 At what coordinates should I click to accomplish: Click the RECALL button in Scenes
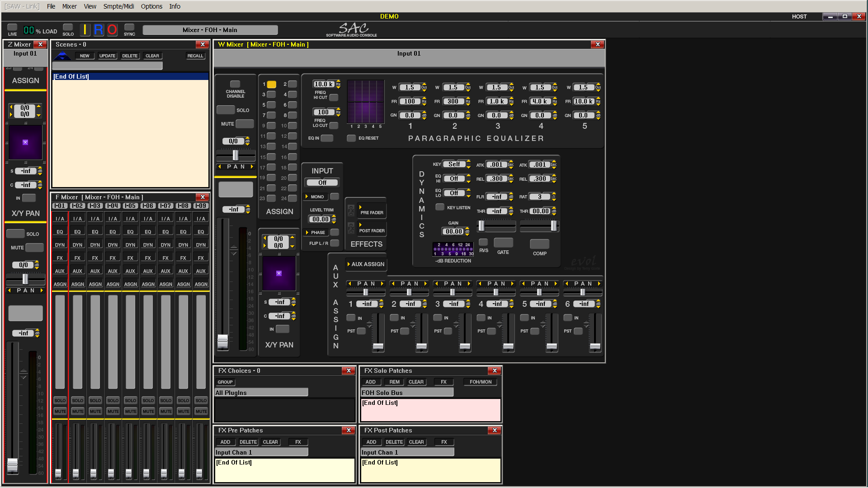coord(195,56)
